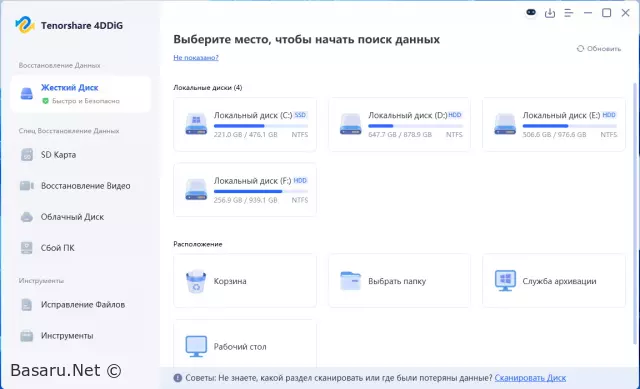Click the usage bar of disk E:

tap(570, 126)
